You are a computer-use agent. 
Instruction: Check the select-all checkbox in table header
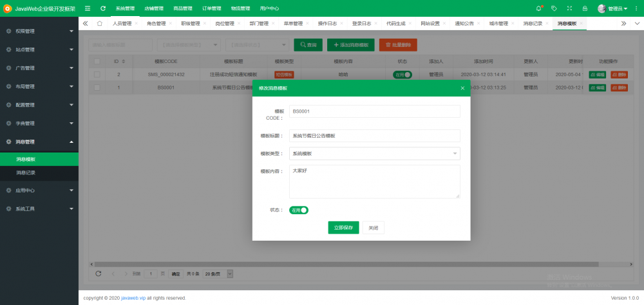[x=97, y=62]
